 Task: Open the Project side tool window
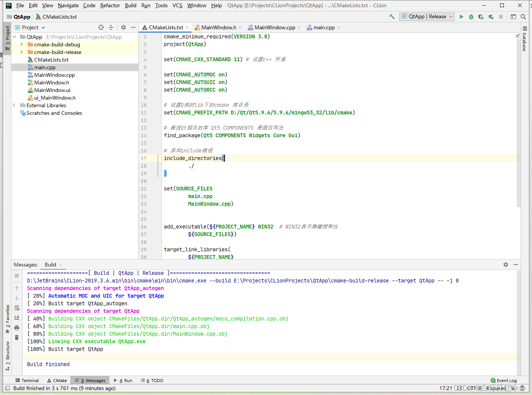click(7, 38)
